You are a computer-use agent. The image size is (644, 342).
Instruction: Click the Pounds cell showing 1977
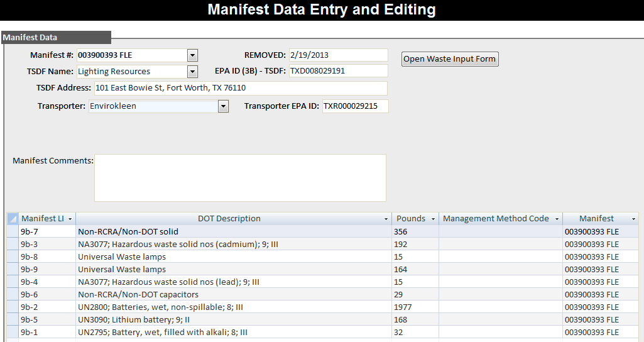(x=415, y=307)
